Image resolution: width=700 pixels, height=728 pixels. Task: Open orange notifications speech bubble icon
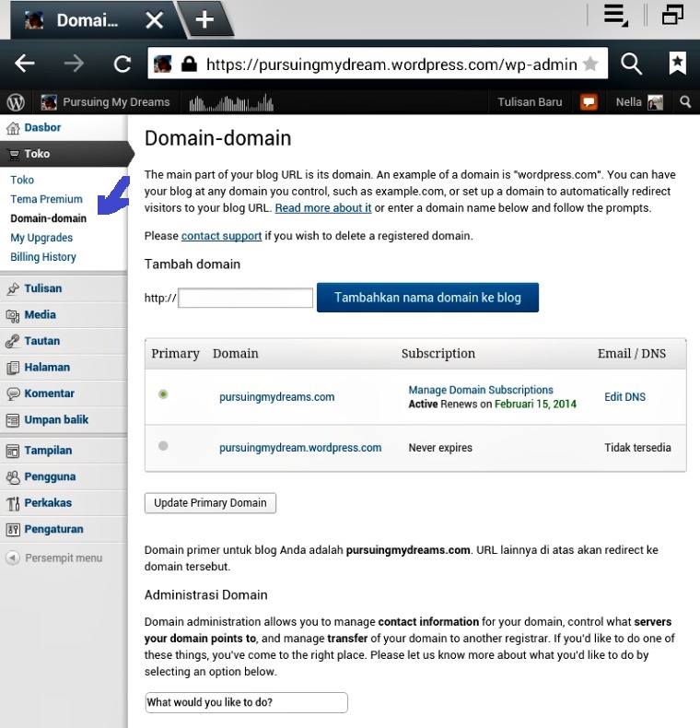point(589,102)
